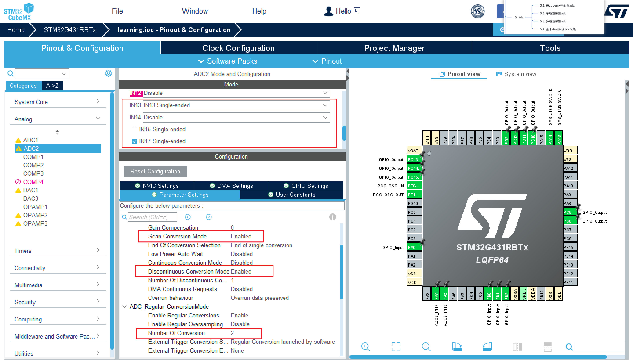
Task: Click the fit-to-screen best fit icon
Action: (x=396, y=347)
